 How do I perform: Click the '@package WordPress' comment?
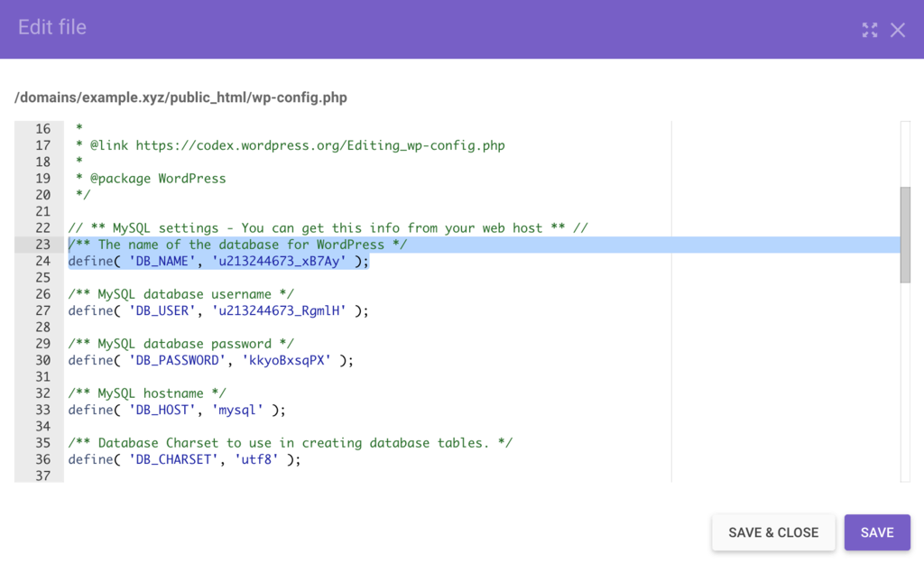point(151,179)
